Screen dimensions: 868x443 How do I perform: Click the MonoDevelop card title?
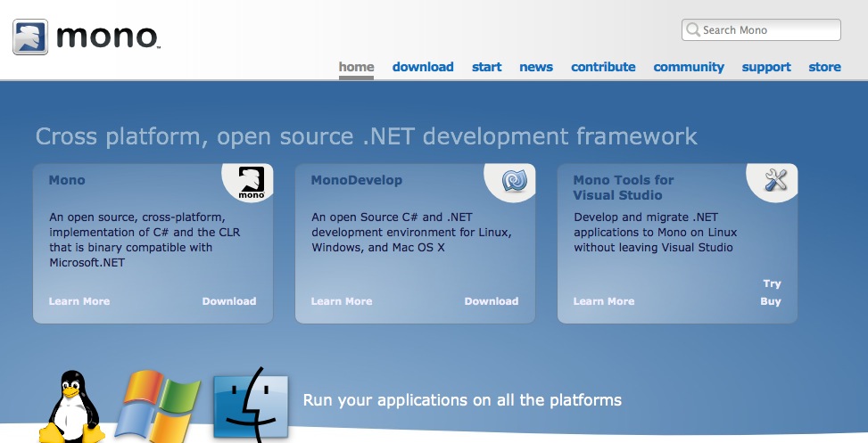coord(357,180)
